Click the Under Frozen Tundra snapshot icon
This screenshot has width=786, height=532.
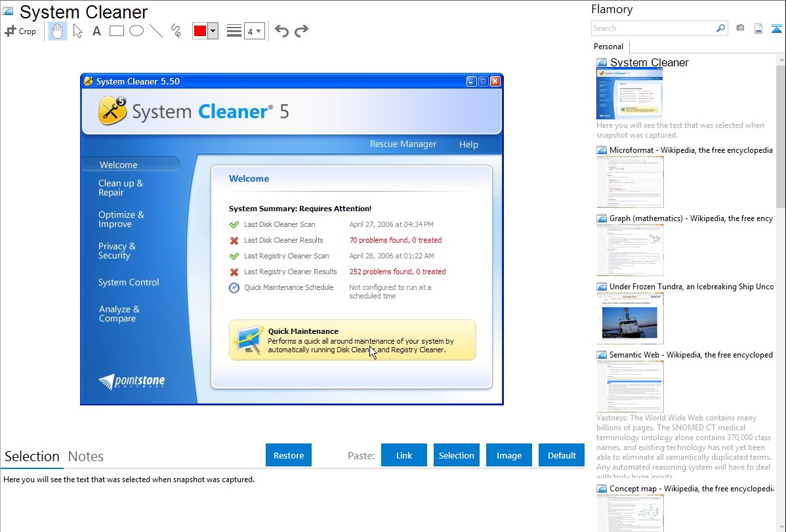click(602, 287)
